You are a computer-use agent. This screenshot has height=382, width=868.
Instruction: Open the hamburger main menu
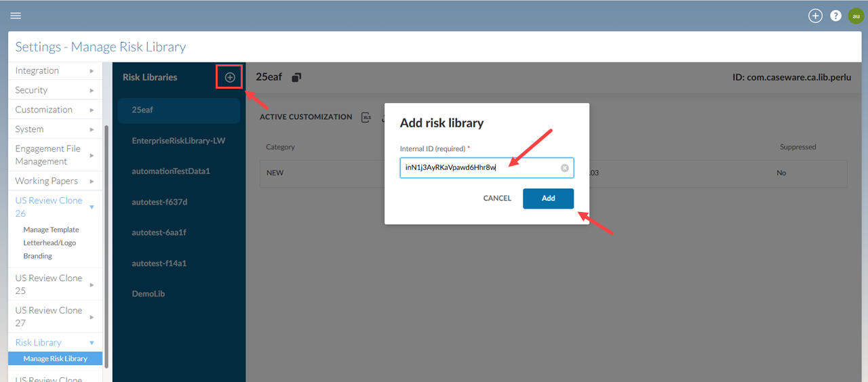tap(16, 16)
